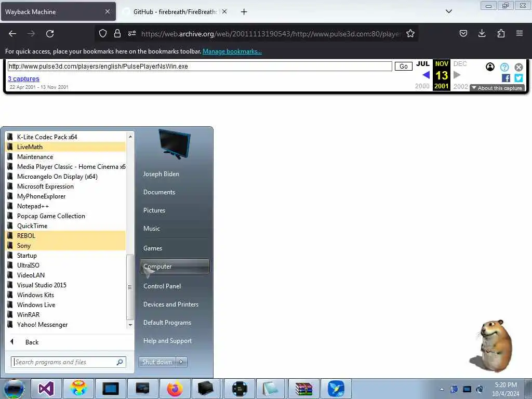Open Default Programs in Start menu
Image resolution: width=532 pixels, height=399 pixels.
click(175, 323)
